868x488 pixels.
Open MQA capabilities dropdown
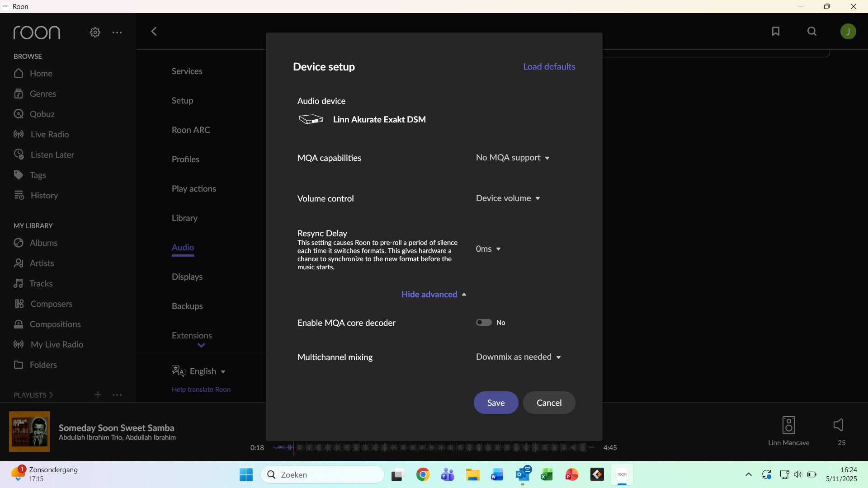point(513,158)
